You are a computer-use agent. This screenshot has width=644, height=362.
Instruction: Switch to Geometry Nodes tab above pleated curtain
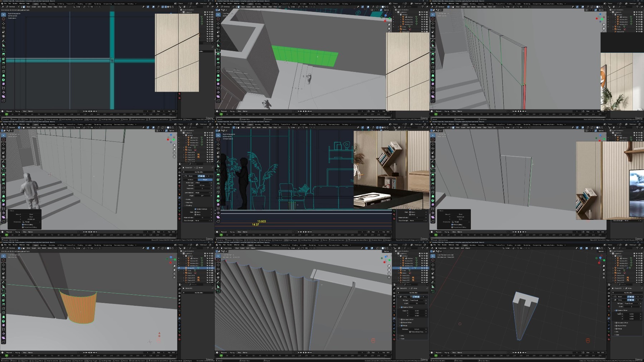tap(334, 245)
